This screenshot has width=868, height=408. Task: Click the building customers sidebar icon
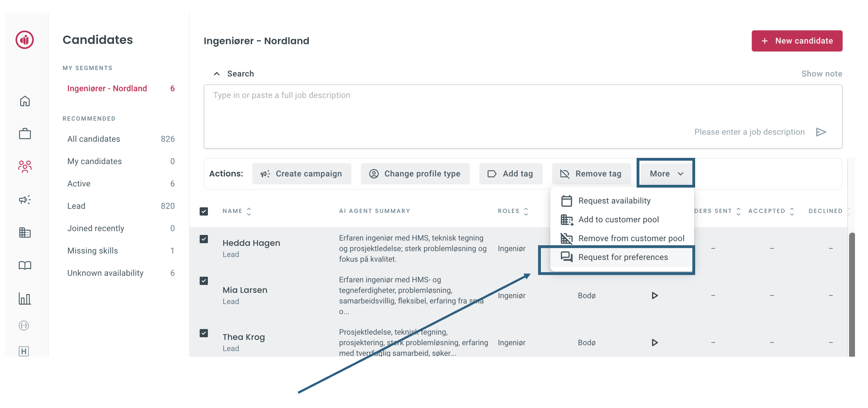[24, 232]
